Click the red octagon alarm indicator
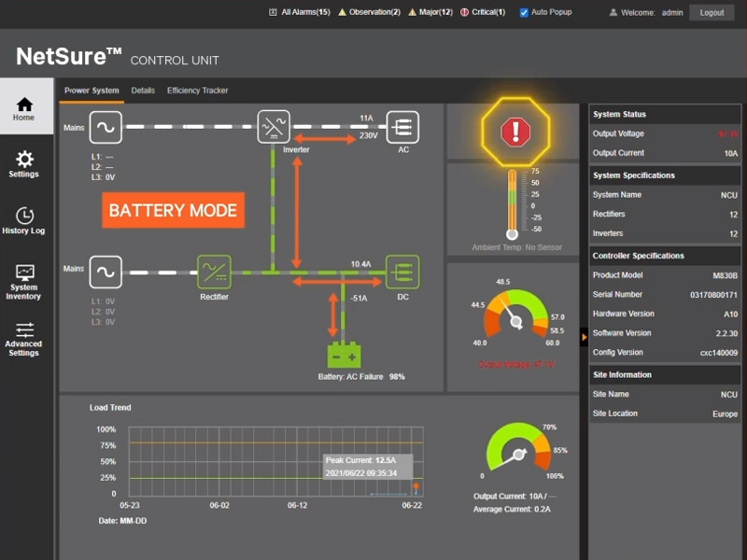 (513, 132)
